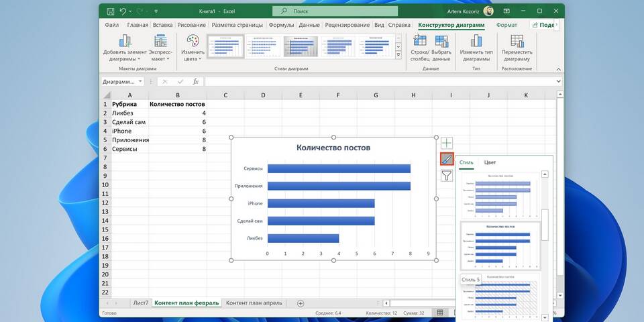Select cell A3 Сделай сам

tap(129, 122)
